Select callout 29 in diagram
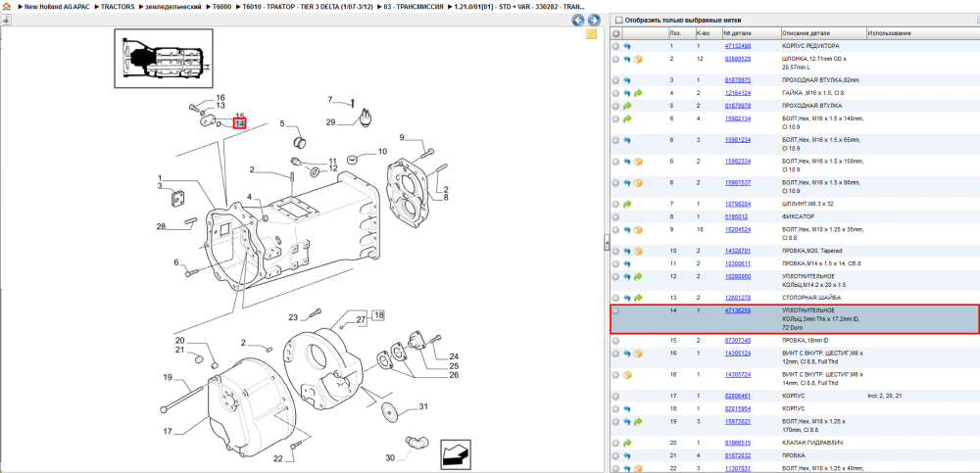Viewport: 980px width, 473px height. click(331, 121)
